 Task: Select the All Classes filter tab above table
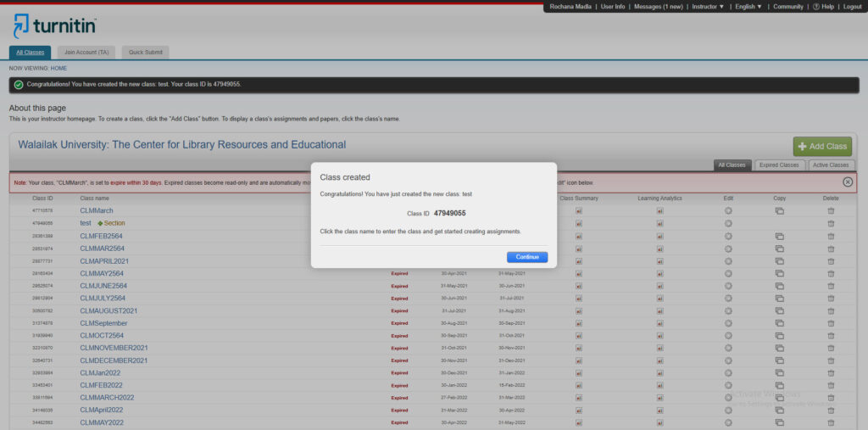click(x=732, y=165)
